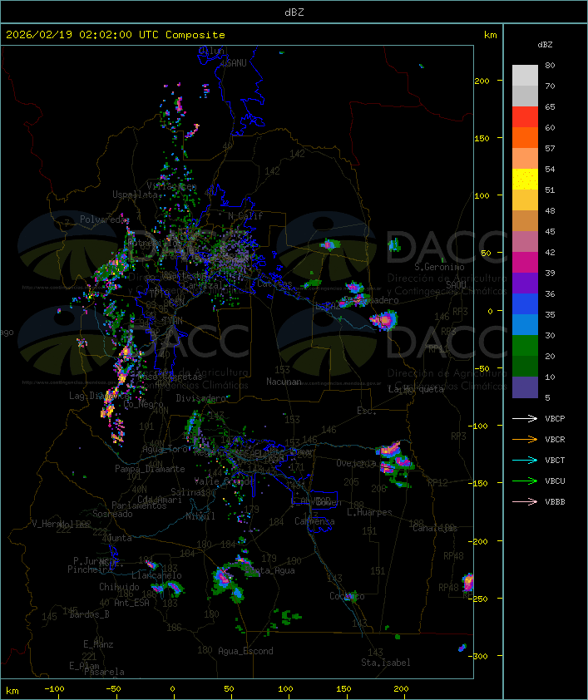588x700 pixels.
Task: Click the Pampa_Diamante place label
Action: pyautogui.click(x=150, y=469)
